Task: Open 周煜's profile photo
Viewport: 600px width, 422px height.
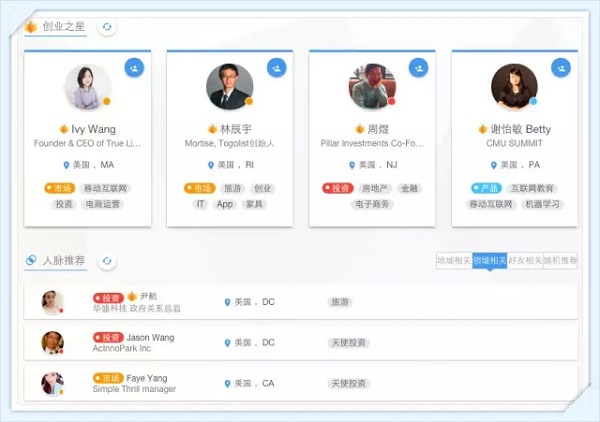Action: (372, 87)
